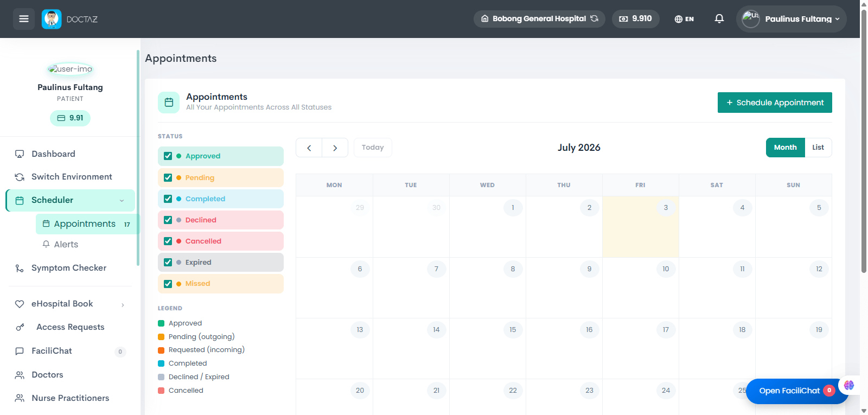Click the red Cancelled legend swatch
This screenshot has height=415, width=868.
coord(161,391)
